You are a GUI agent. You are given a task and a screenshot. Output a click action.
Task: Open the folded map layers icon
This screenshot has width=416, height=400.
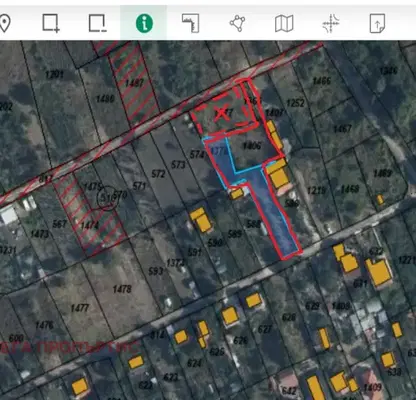pyautogui.click(x=284, y=23)
